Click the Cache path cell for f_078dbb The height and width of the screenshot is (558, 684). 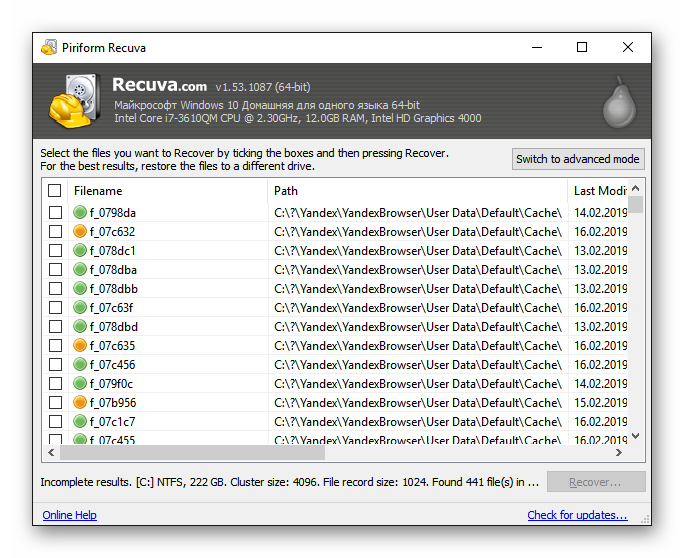418,289
